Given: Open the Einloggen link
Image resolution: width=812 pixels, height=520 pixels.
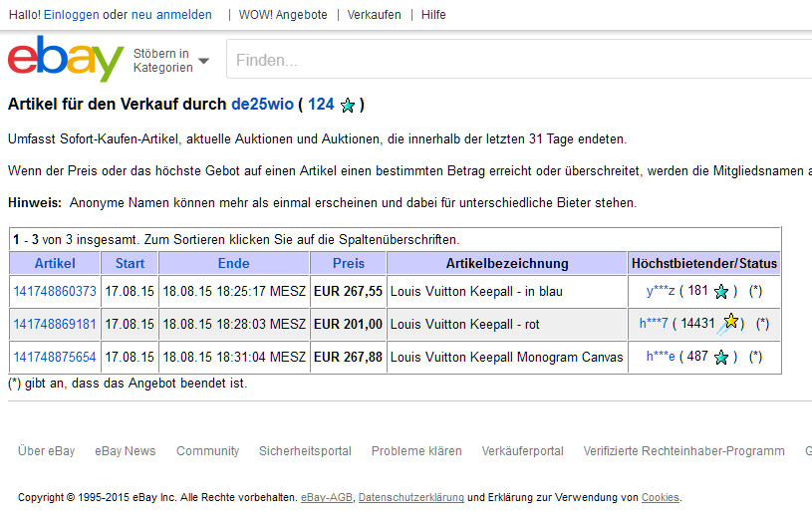Looking at the screenshot, I should pos(72,15).
